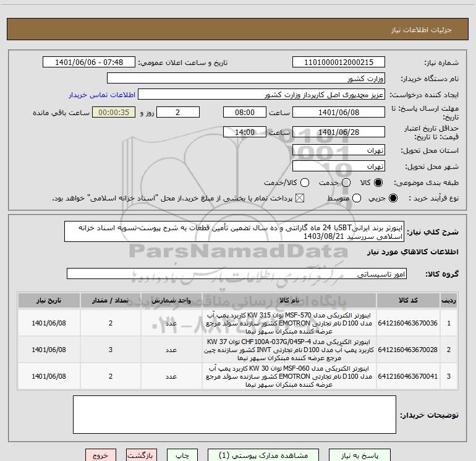Click the empty توضیحات خریدار text area
The width and height of the screenshot is (476, 461).
point(234,415)
